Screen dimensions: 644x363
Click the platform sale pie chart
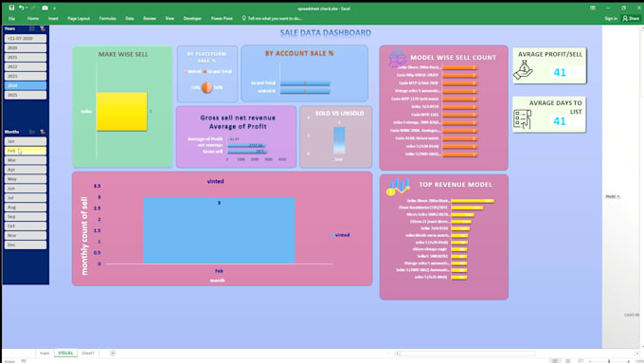pyautogui.click(x=207, y=87)
